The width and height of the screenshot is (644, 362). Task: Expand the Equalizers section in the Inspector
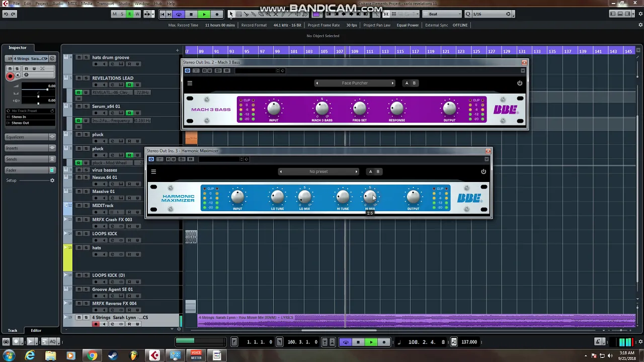click(30, 137)
